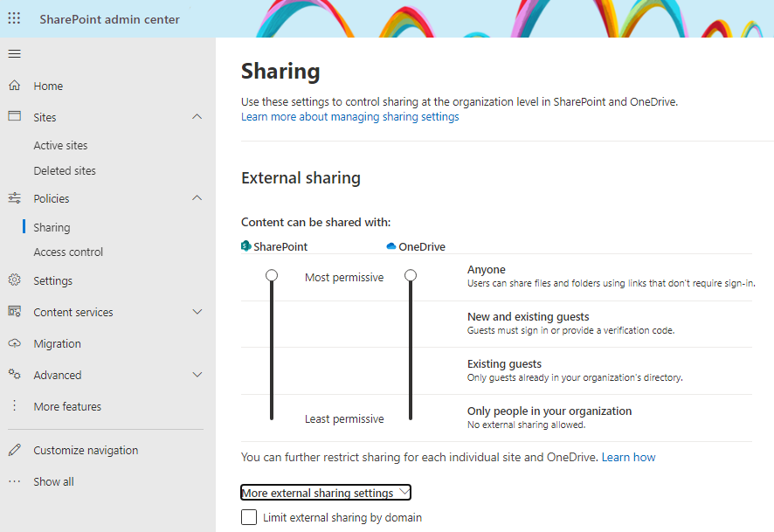Open Active sites page
Screen dimensions: 774x532
pyautogui.click(x=60, y=146)
